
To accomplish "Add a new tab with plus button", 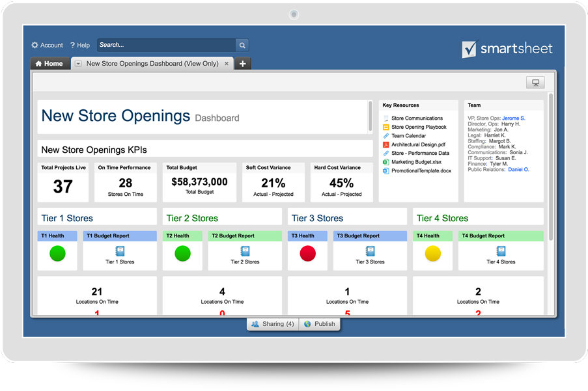I will (x=242, y=64).
